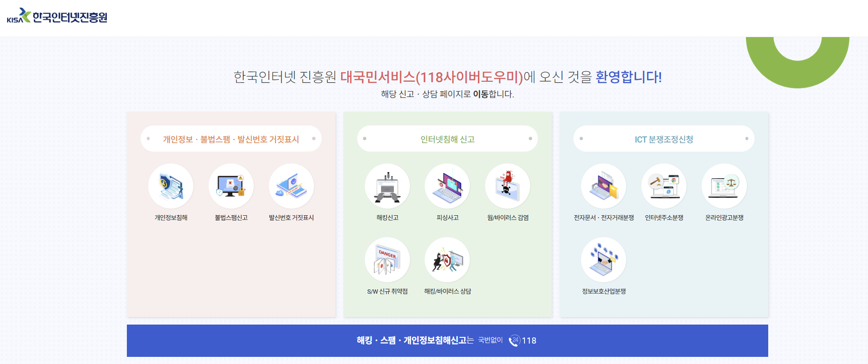
Task: Click the 인터넷주소분쟁 text label
Action: click(x=664, y=218)
